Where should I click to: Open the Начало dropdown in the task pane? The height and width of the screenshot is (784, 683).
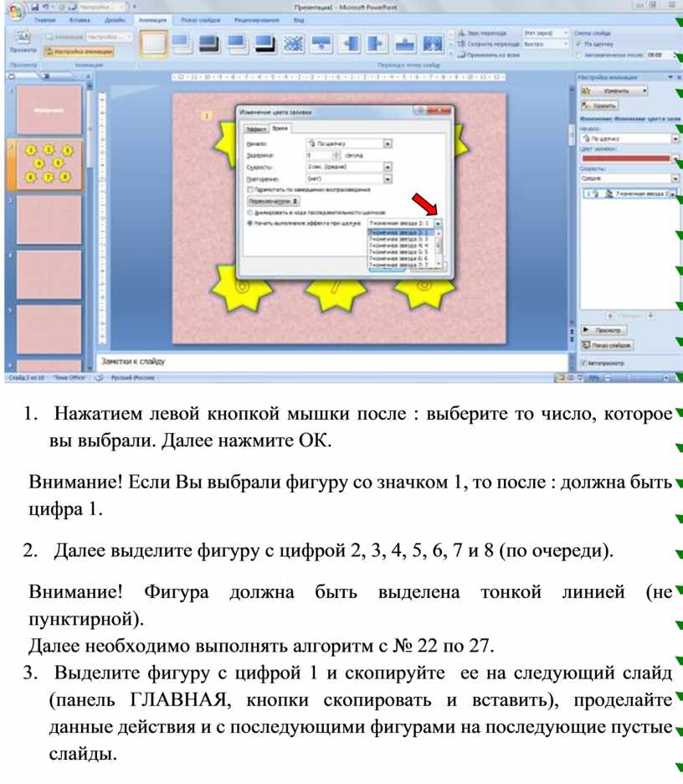coord(675,138)
